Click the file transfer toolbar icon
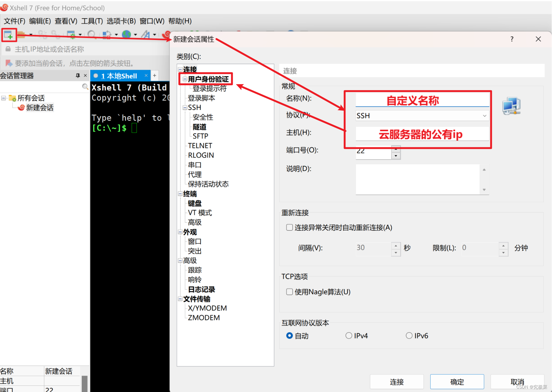Viewport: 552px width, 392px height. tap(107, 35)
